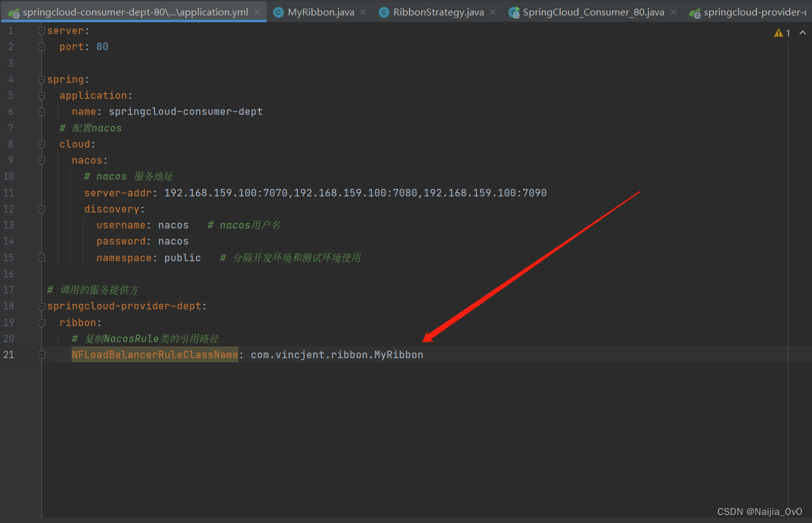Click the com.vincjent.ribbon.MyRibbon value
The image size is (812, 523).
[x=337, y=354]
